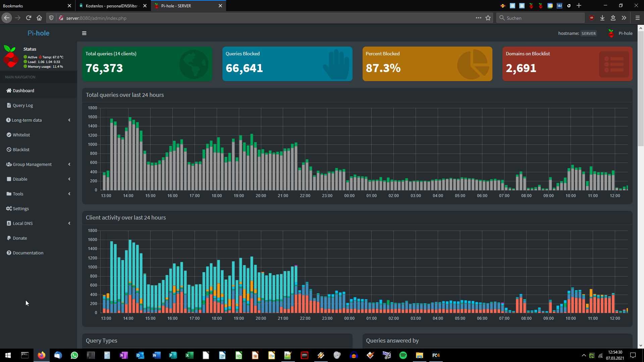Screen dimensions: 644x362
Task: Click the Pi-hole raspberry logo in Status panel
Action: [10, 57]
